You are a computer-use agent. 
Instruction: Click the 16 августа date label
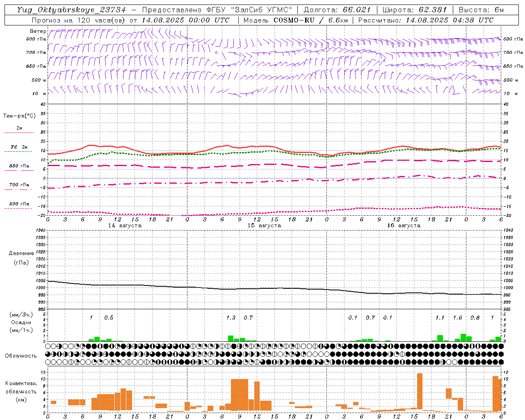tap(404, 226)
